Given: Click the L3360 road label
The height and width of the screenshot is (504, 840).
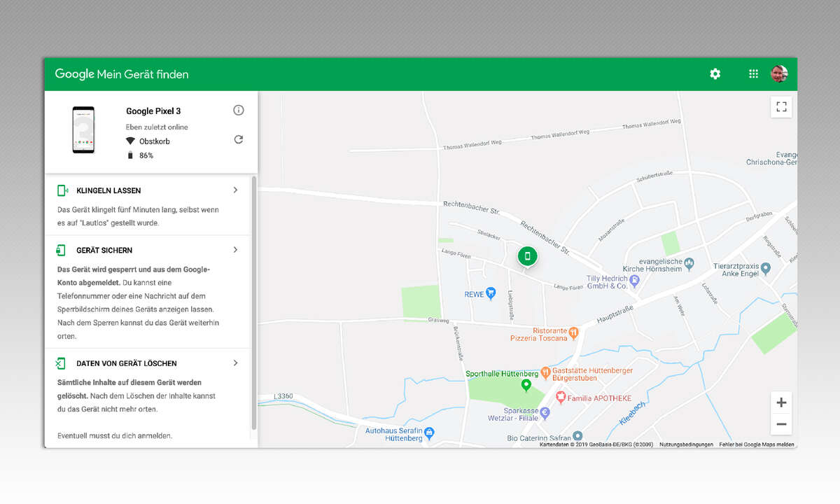Looking at the screenshot, I should [x=282, y=396].
